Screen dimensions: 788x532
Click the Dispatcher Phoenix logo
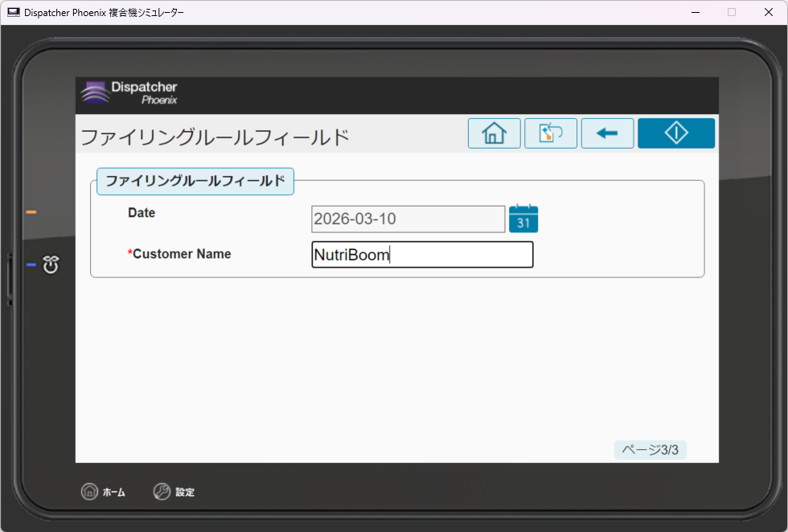[129, 93]
